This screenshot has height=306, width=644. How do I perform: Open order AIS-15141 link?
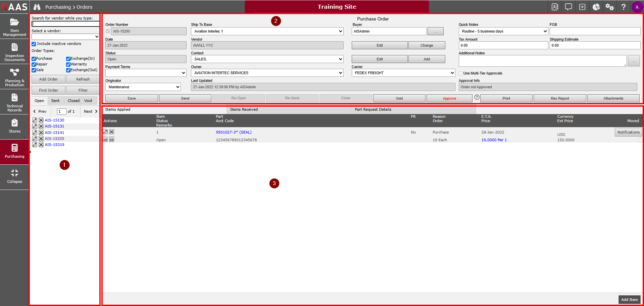click(x=54, y=133)
